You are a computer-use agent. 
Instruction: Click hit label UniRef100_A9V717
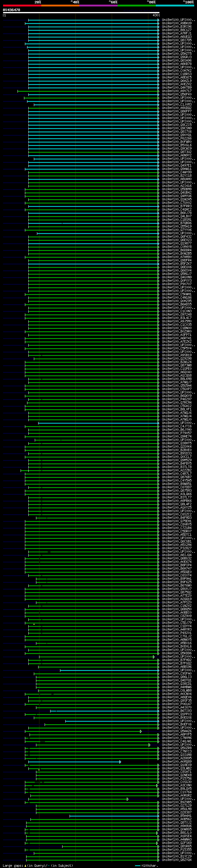[x=177, y=91]
